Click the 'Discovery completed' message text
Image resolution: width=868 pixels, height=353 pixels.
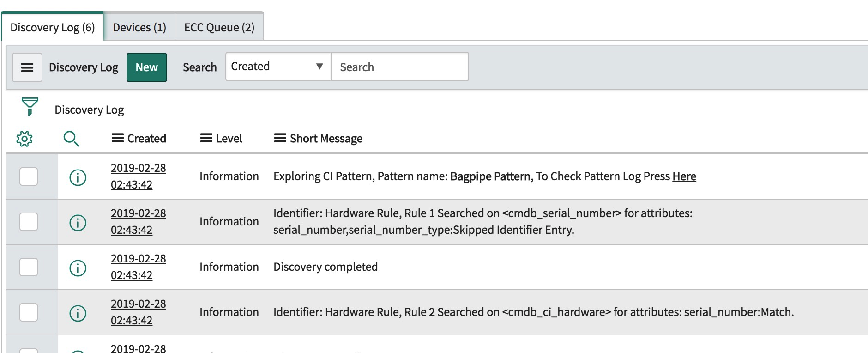tap(325, 267)
